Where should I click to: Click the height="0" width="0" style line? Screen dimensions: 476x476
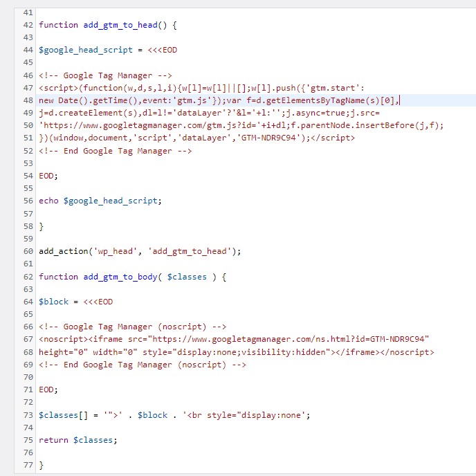pyautogui.click(x=237, y=352)
